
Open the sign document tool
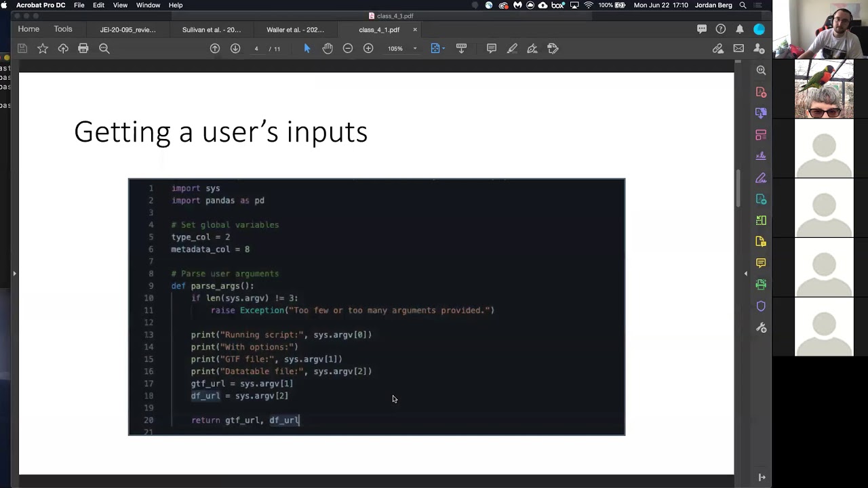(x=532, y=48)
